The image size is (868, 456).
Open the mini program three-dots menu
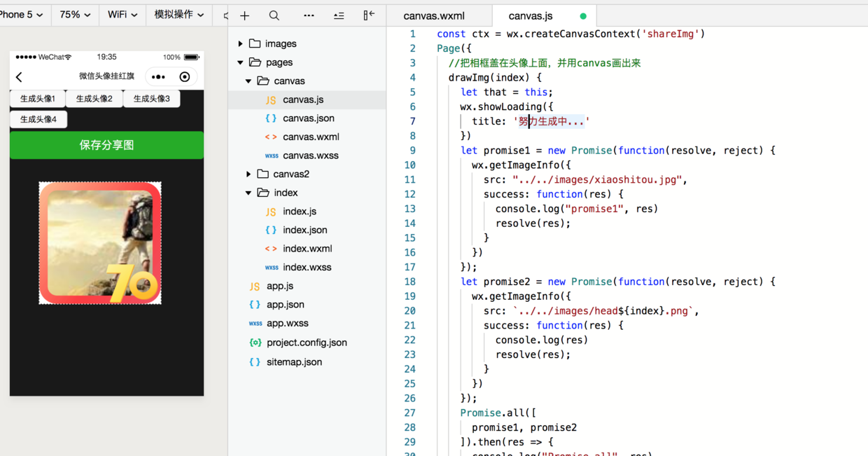point(158,77)
